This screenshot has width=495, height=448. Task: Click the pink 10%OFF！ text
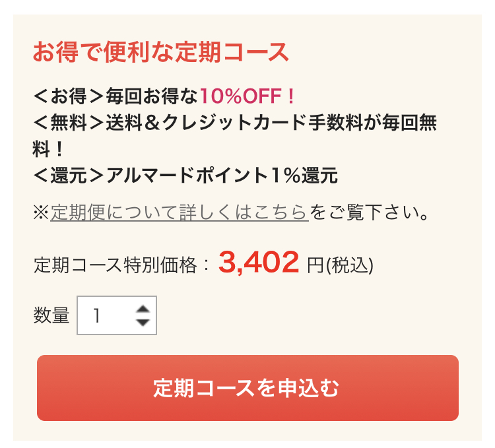click(248, 96)
